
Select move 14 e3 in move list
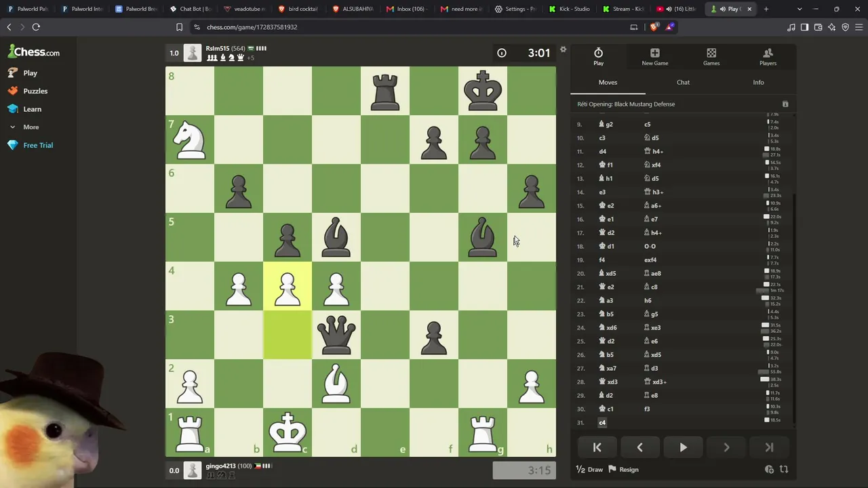(602, 192)
